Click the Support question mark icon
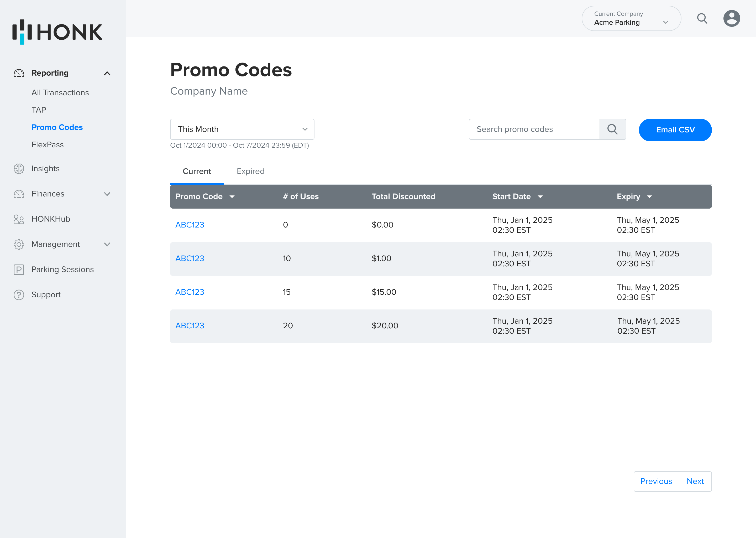The height and width of the screenshot is (538, 756). point(19,295)
